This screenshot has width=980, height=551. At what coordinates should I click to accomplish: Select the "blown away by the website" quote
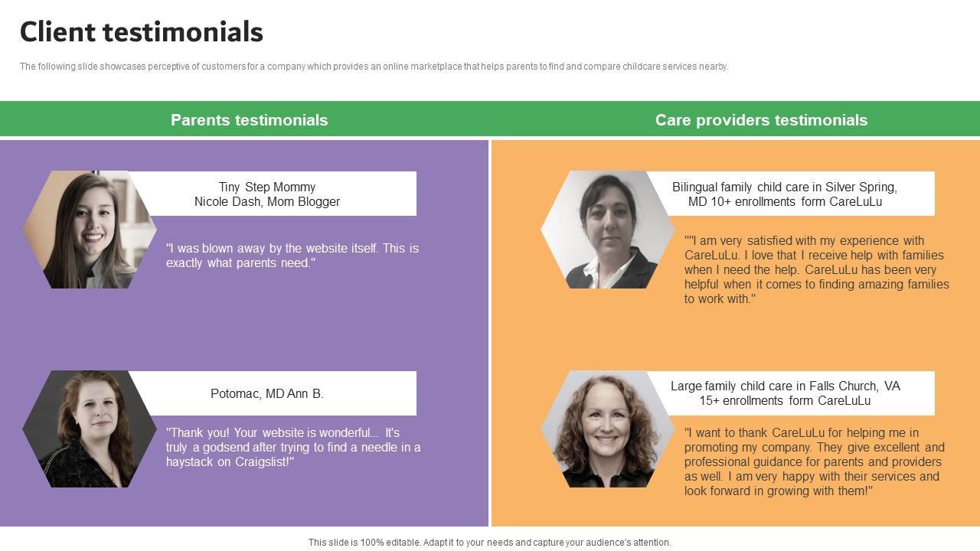point(292,256)
